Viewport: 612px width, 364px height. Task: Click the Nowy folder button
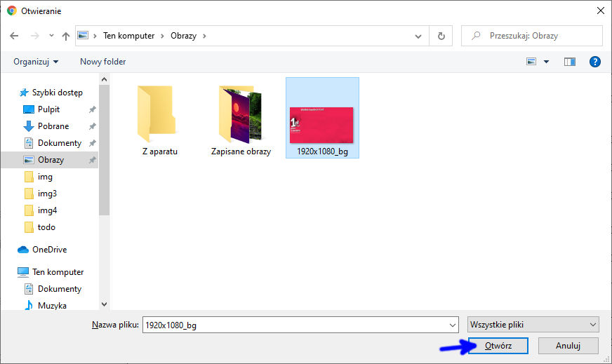click(102, 62)
